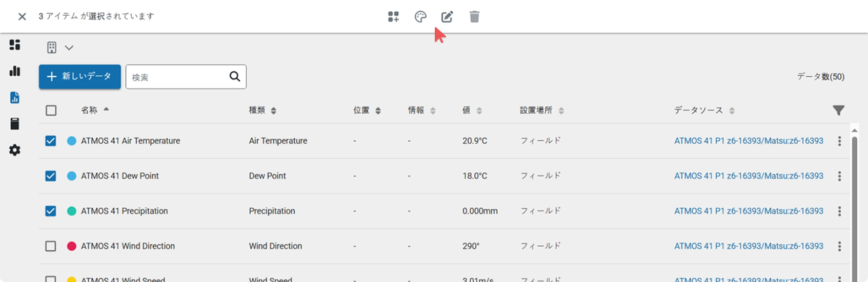Click the 新しいデータ button
The width and height of the screenshot is (868, 282).
(x=80, y=77)
